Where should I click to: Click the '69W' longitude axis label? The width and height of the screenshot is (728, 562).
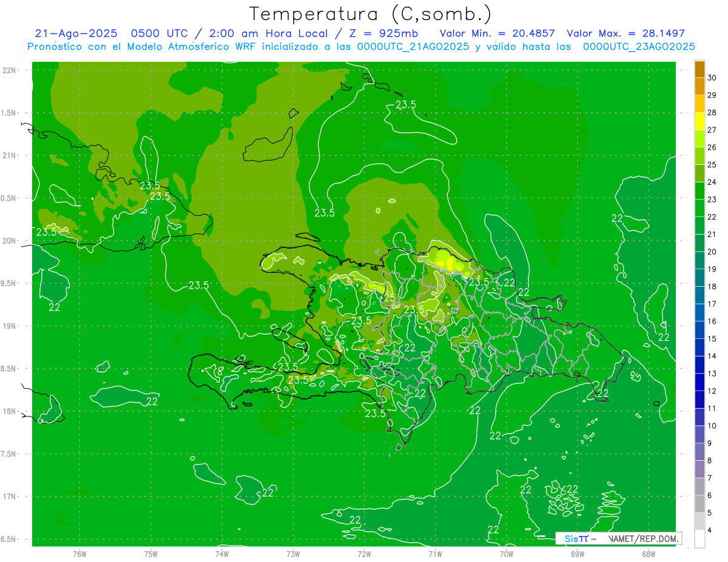578,554
